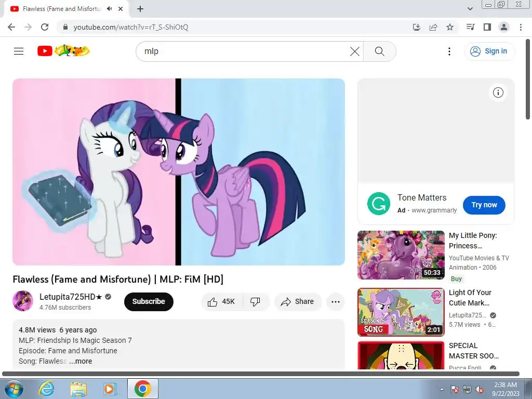Open SPECIAL MASTER SOO title link
Image resolution: width=532 pixels, height=399 pixels.
click(x=474, y=351)
